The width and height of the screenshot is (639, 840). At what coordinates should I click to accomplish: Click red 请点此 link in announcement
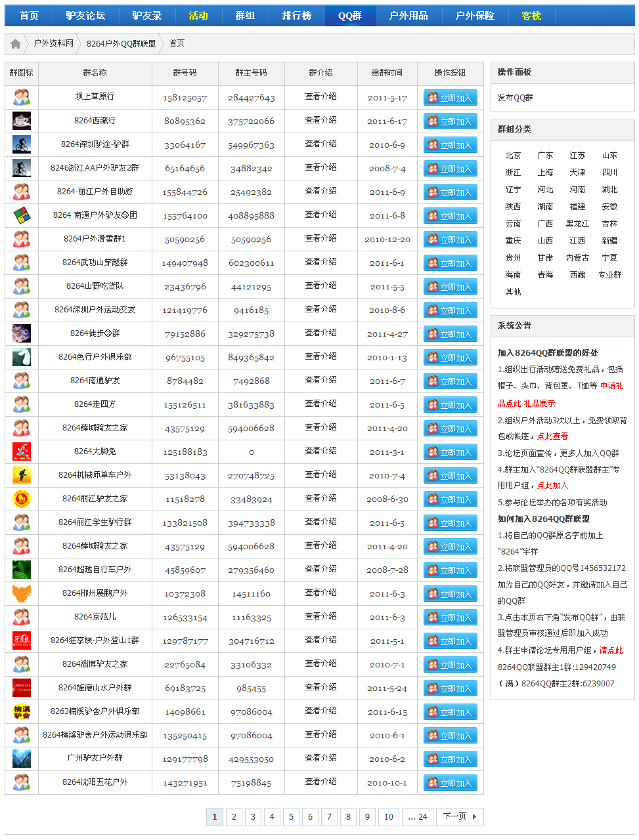(611, 650)
